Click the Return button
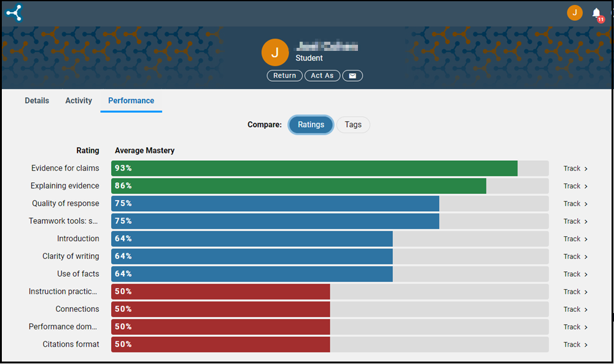 coord(285,76)
